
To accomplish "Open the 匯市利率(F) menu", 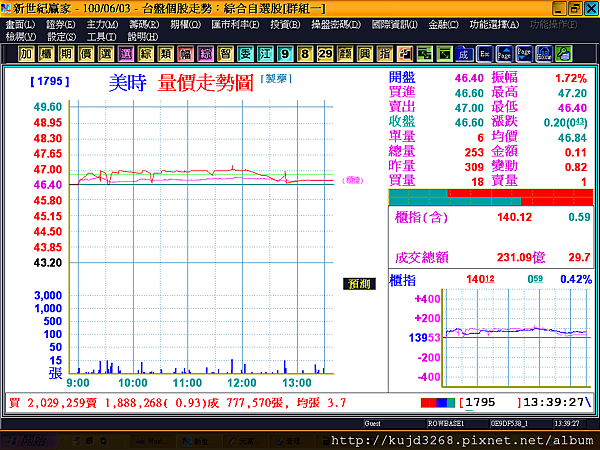I will point(235,25).
